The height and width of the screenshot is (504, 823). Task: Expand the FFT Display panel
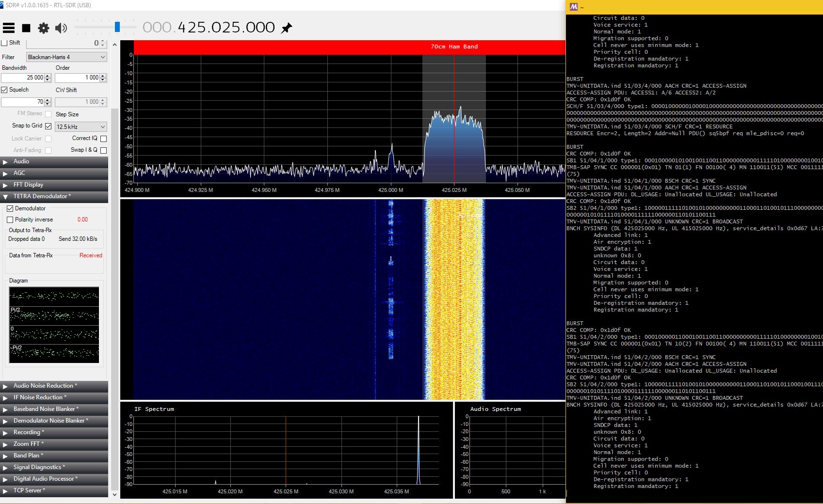pos(54,185)
